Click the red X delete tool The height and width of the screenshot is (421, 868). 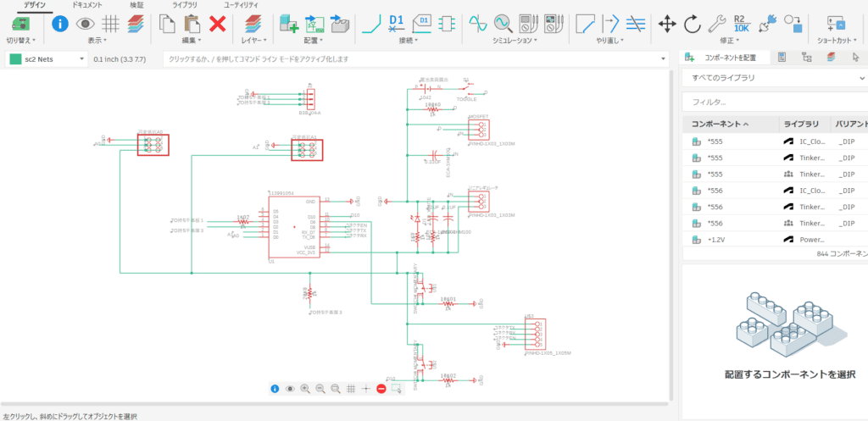(x=217, y=23)
